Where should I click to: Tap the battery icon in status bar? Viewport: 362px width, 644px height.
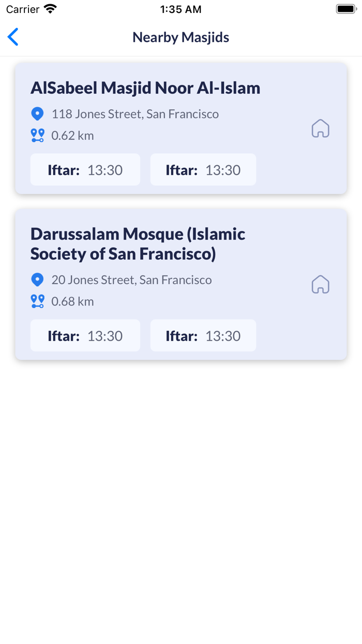[346, 9]
